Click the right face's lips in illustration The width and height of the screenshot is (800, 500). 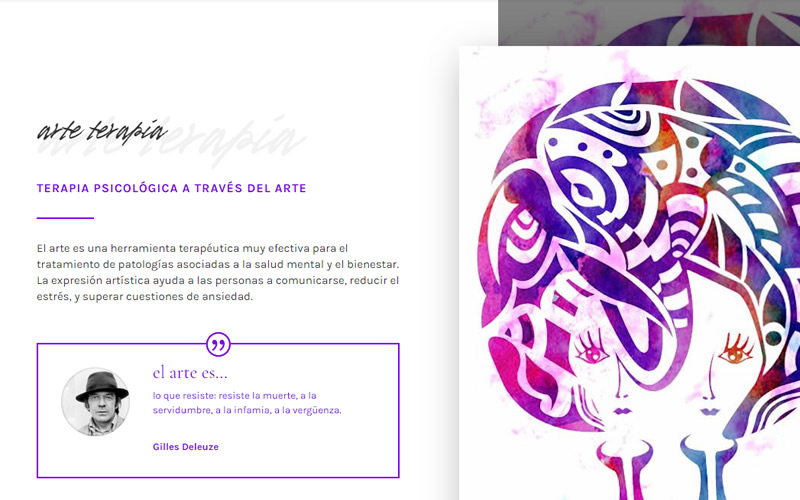[709, 411]
